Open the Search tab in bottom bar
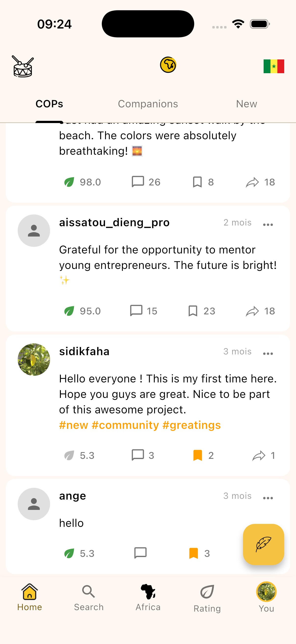Screen dimensions: 296x644 click(x=89, y=598)
